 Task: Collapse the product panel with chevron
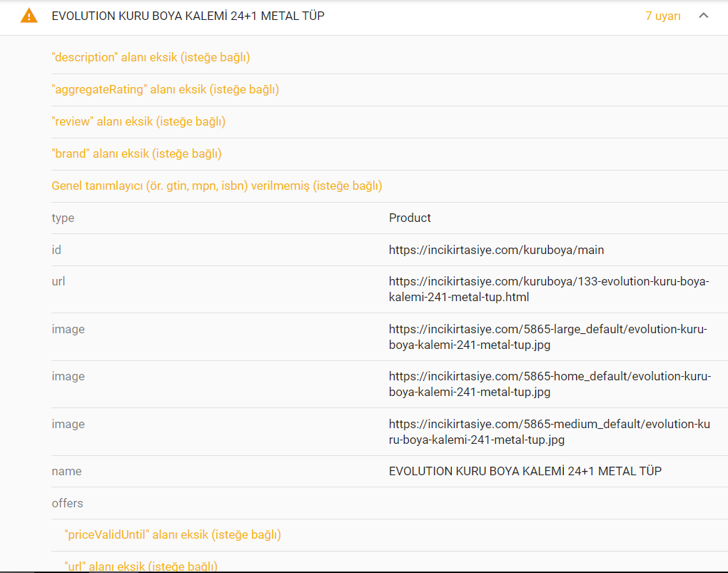704,16
